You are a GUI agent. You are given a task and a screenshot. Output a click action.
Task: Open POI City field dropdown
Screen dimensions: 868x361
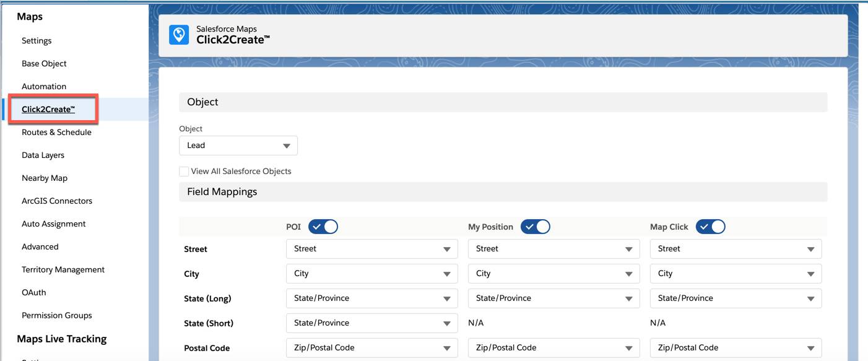[x=372, y=274]
